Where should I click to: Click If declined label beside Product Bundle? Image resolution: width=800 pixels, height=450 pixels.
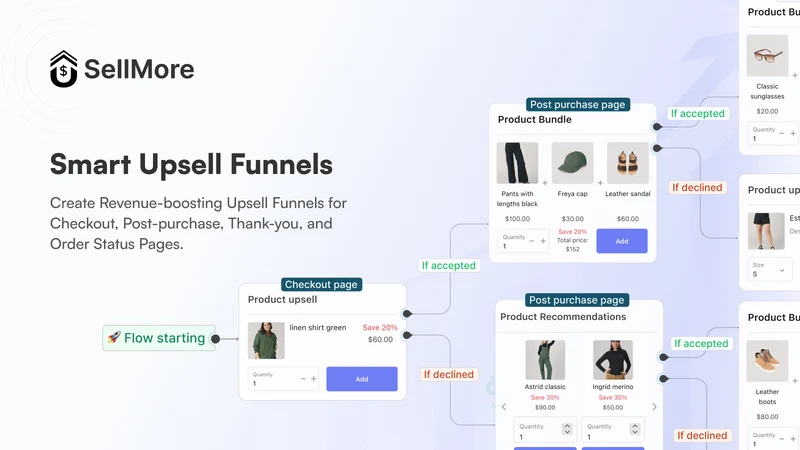pyautogui.click(x=697, y=187)
